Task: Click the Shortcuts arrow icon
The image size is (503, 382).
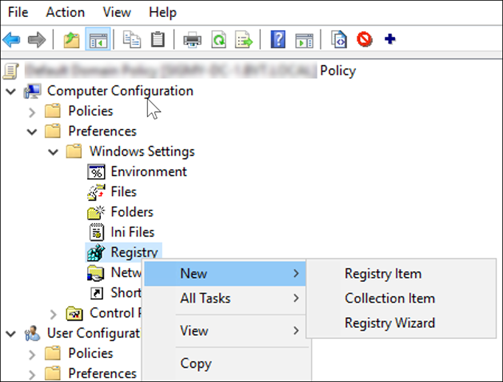Action: click(97, 293)
